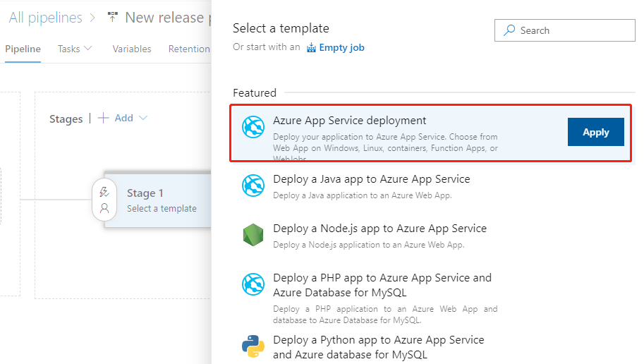Screen dimensions: 644x364
Task: Switch to the Pipeline tab
Action: click(23, 49)
